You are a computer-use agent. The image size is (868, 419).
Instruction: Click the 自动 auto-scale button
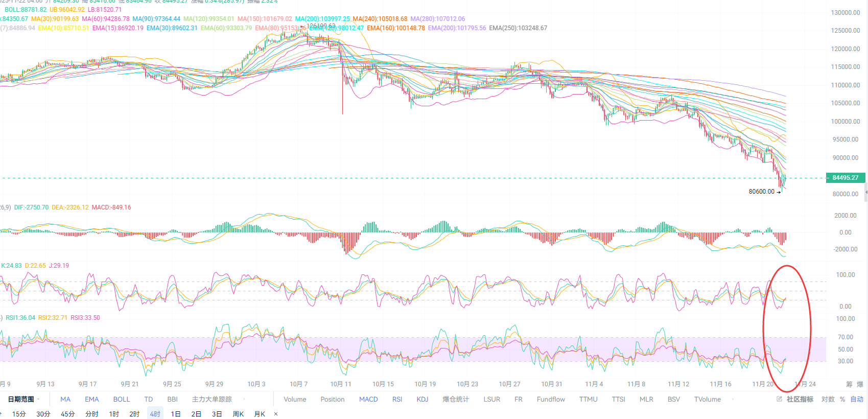tap(857, 399)
